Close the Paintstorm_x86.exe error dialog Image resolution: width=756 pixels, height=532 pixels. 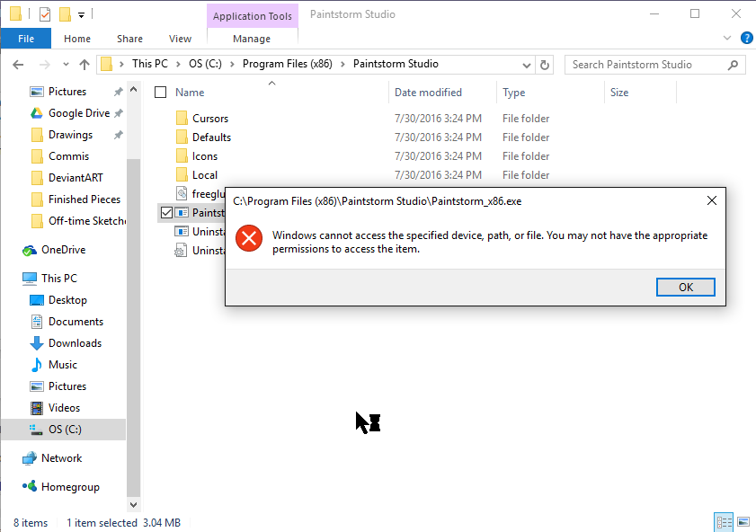[712, 200]
